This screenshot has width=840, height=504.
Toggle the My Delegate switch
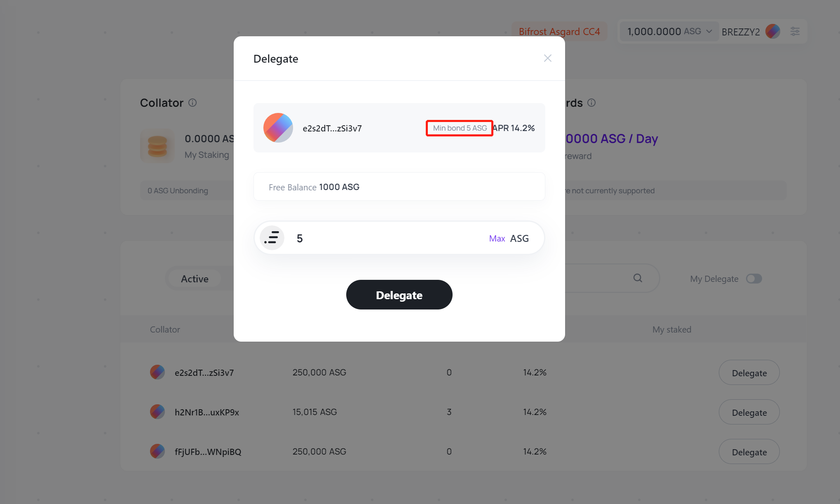pyautogui.click(x=754, y=279)
